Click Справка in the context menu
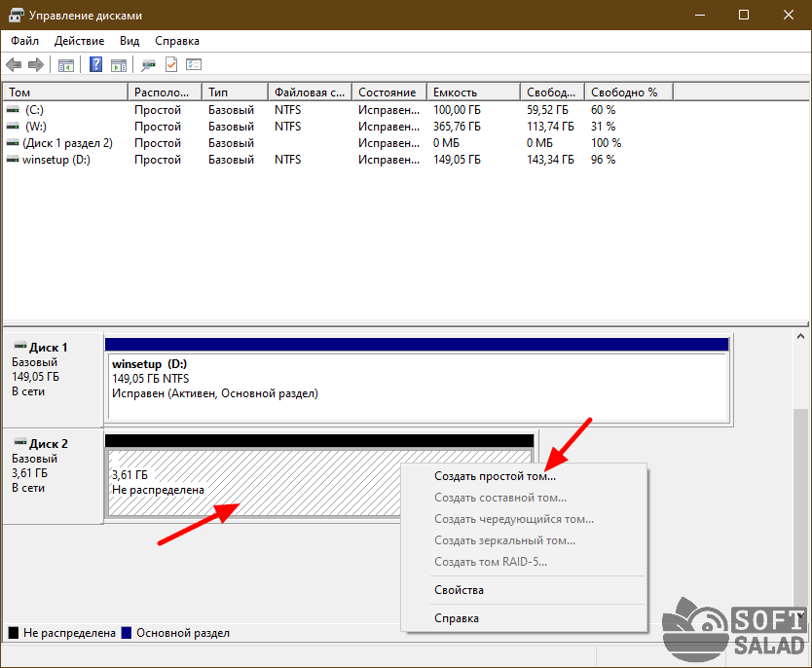 pos(456,618)
